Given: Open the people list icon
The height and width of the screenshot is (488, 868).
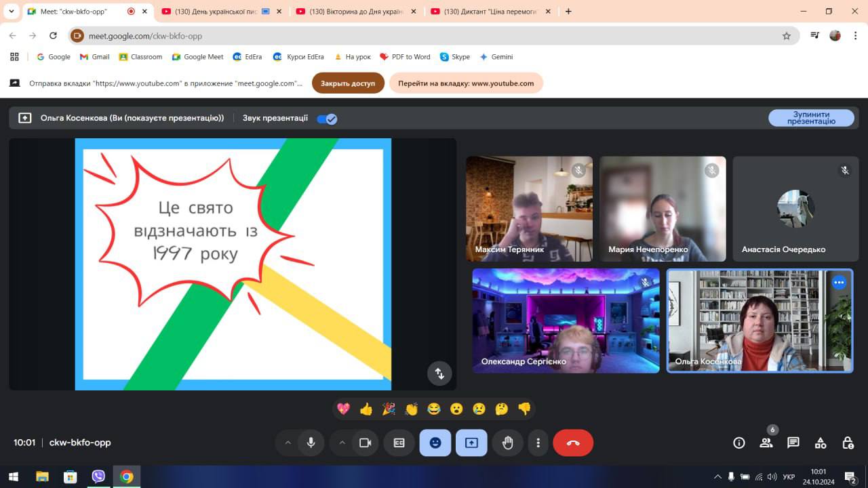Looking at the screenshot, I should (x=766, y=443).
